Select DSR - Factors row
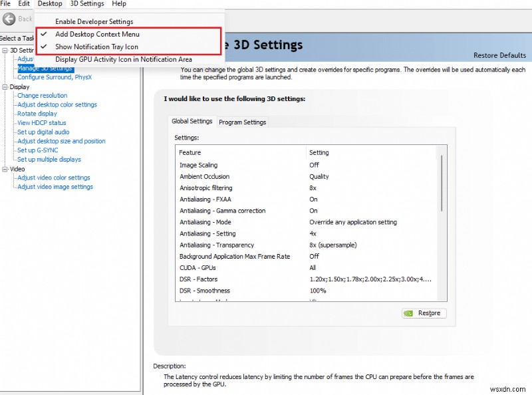This screenshot has height=395, width=532. (x=305, y=279)
